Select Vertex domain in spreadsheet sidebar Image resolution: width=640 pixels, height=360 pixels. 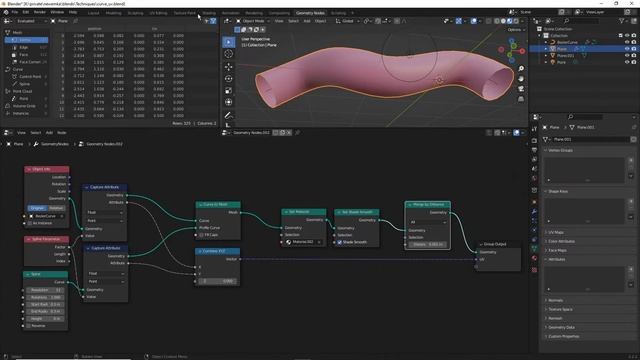[x=26, y=40]
